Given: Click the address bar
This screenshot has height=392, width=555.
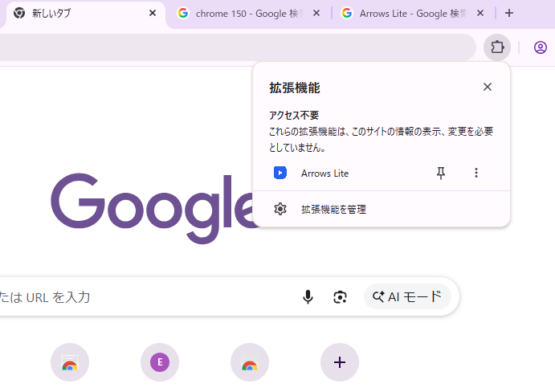Looking at the screenshot, I should [x=237, y=47].
